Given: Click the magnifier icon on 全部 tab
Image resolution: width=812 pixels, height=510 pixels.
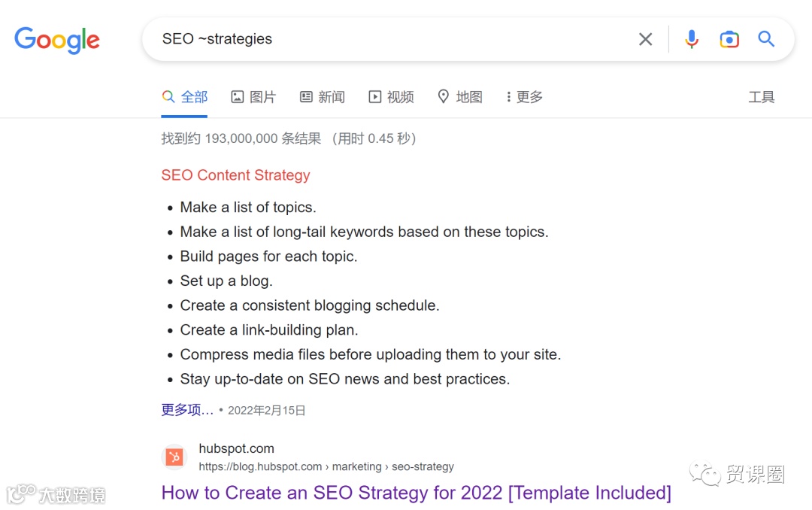Looking at the screenshot, I should (168, 96).
